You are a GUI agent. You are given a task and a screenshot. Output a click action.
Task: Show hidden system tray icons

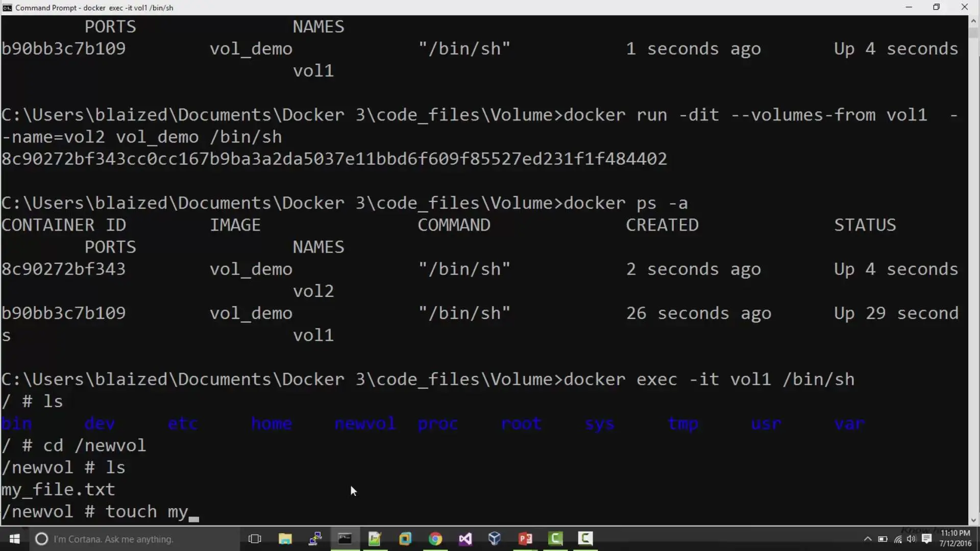coord(868,539)
